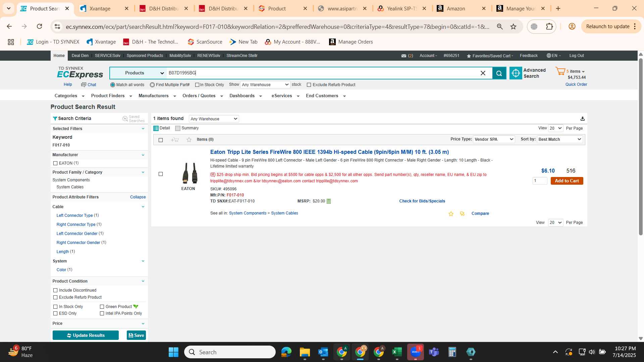Expand the Price filter section
The image size is (644, 362).
pyautogui.click(x=143, y=323)
